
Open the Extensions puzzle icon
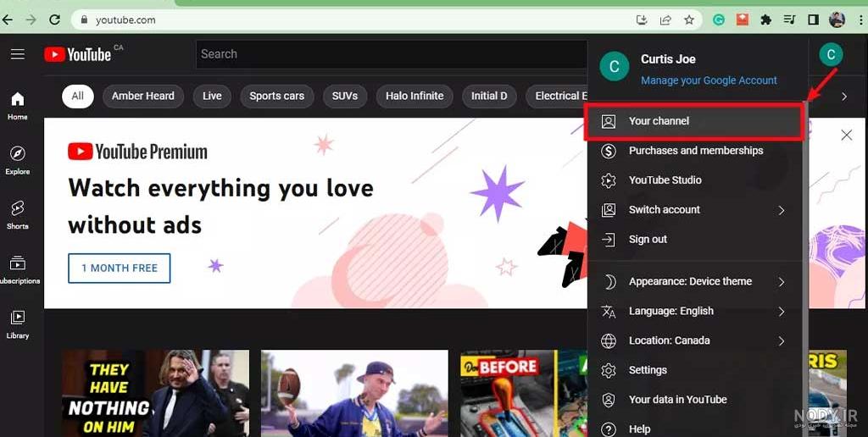(x=766, y=20)
